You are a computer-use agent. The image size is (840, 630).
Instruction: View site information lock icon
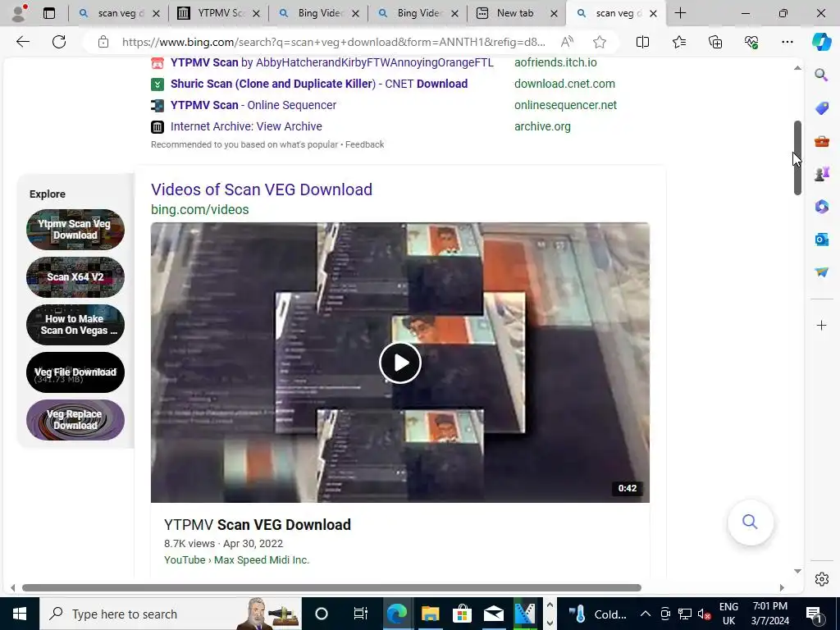pos(103,42)
